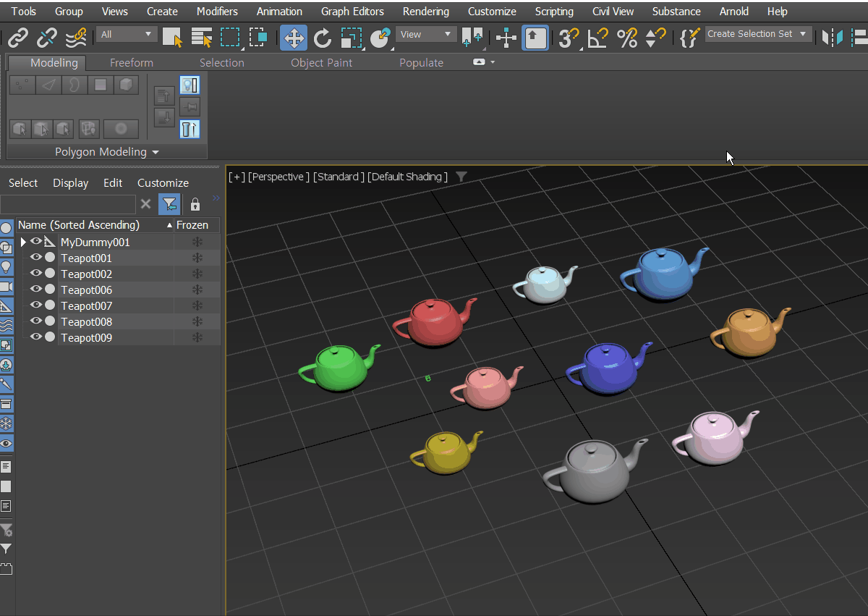This screenshot has height=616, width=868.
Task: Open the View reference coordinate dropdown
Action: click(x=427, y=34)
